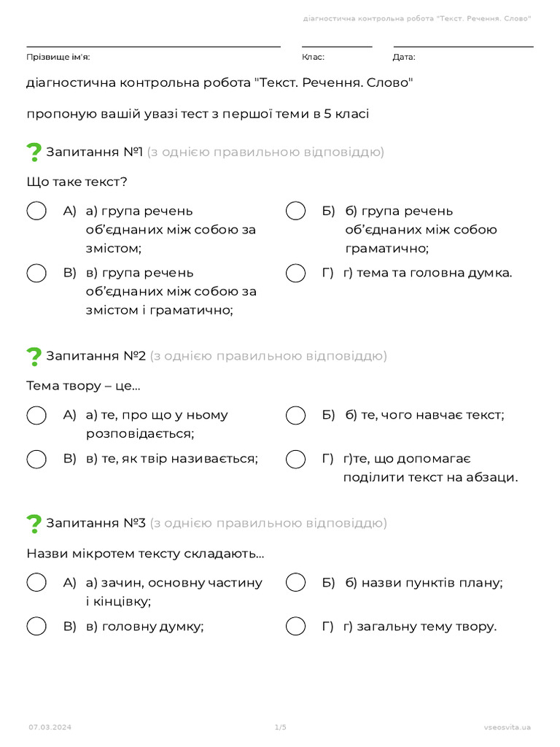Choose Б 'те, чого навчає текст'
The image size is (560, 747).
click(x=295, y=415)
